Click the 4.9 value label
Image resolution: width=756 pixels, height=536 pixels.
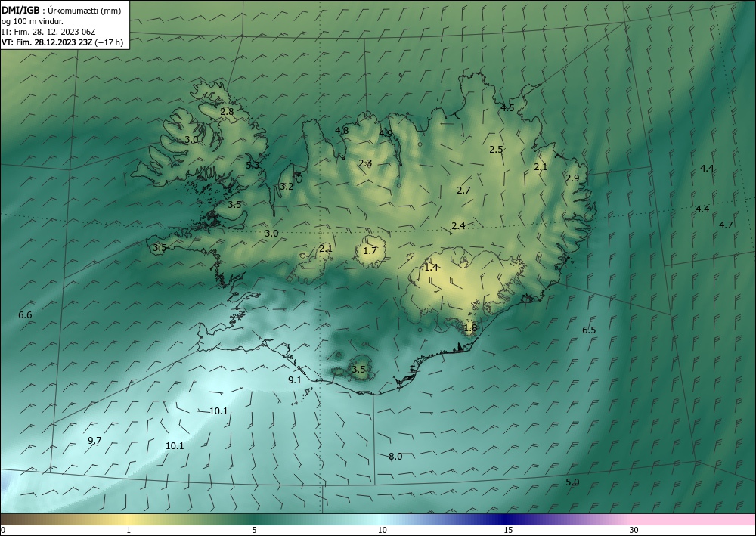[386, 134]
